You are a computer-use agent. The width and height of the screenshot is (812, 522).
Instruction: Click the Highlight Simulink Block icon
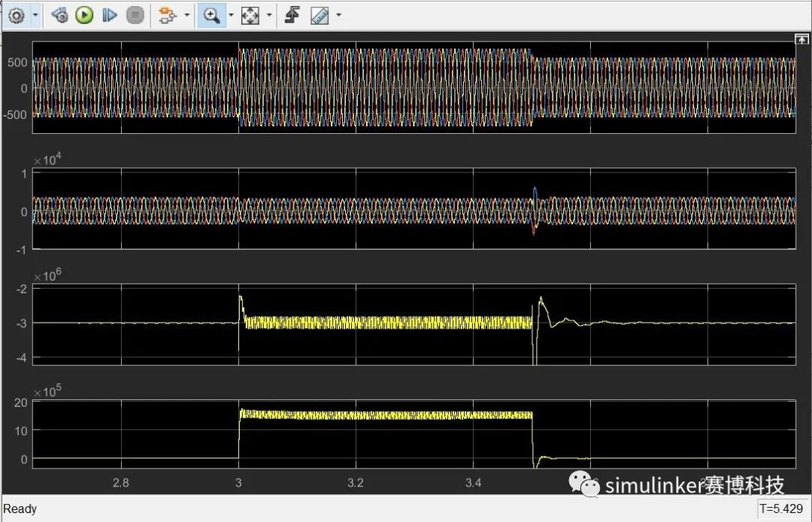coord(167,16)
